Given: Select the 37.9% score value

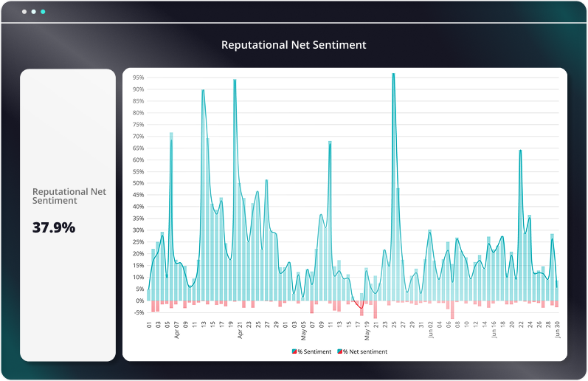Looking at the screenshot, I should (x=54, y=227).
